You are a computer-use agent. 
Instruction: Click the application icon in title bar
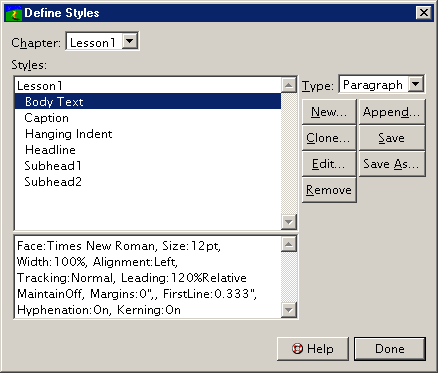point(14,13)
